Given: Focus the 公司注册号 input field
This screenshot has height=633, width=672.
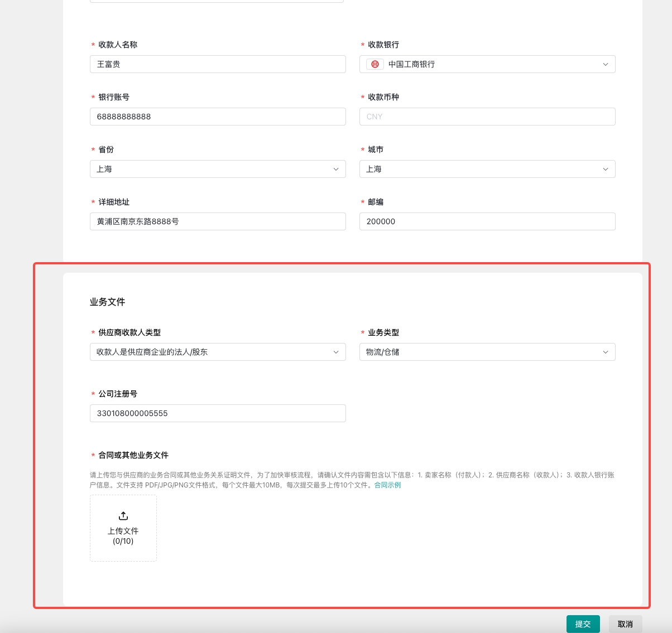Looking at the screenshot, I should (x=218, y=413).
